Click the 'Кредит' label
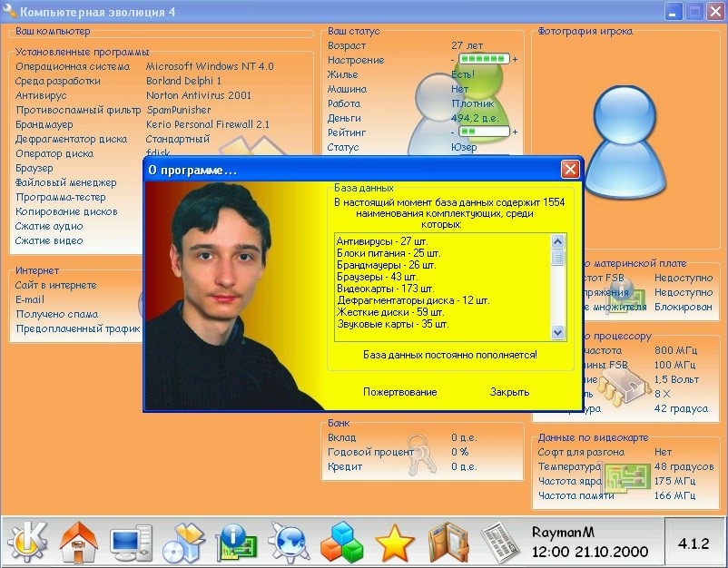This screenshot has height=568, width=728. [345, 467]
